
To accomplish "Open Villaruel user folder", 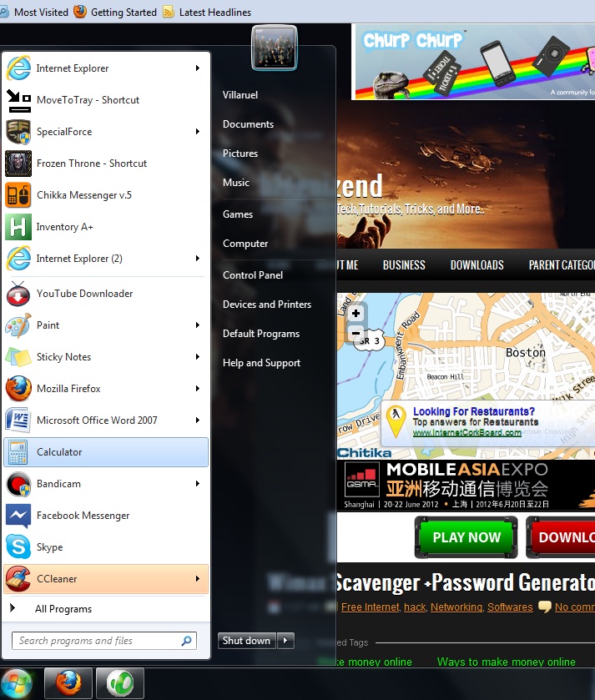I will (x=240, y=95).
